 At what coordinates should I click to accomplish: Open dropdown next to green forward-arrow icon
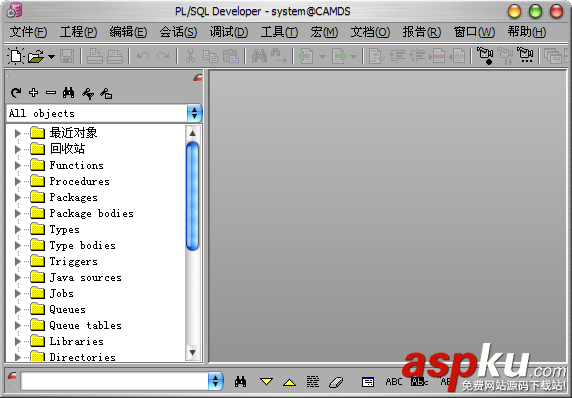coord(353,57)
